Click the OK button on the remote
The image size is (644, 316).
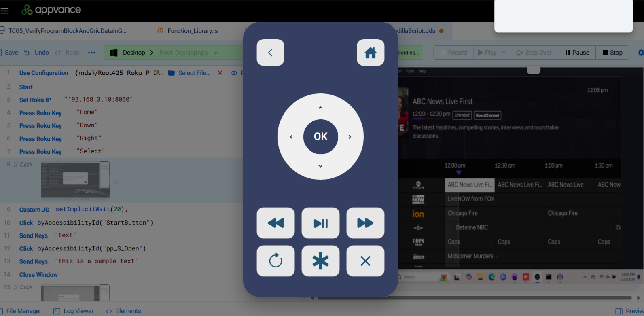pyautogui.click(x=321, y=137)
